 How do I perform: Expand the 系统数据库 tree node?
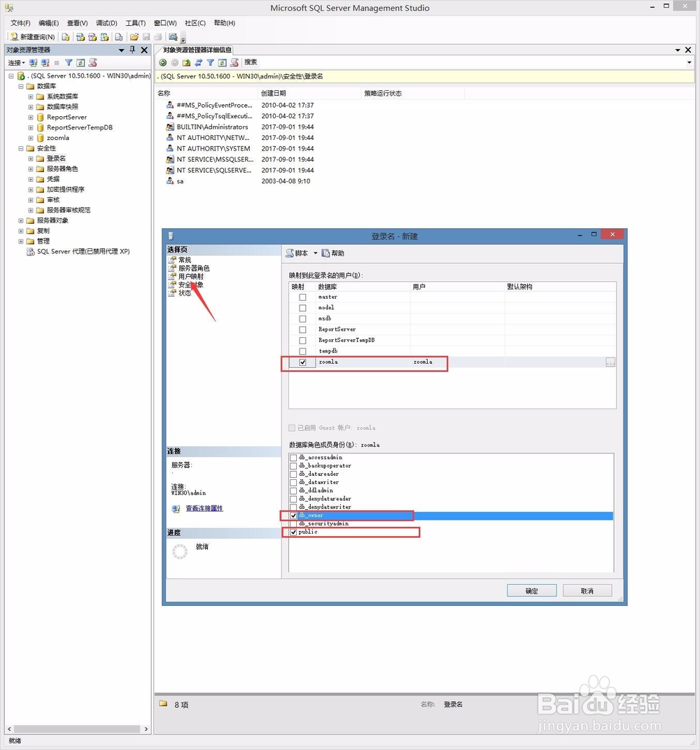pos(31,97)
